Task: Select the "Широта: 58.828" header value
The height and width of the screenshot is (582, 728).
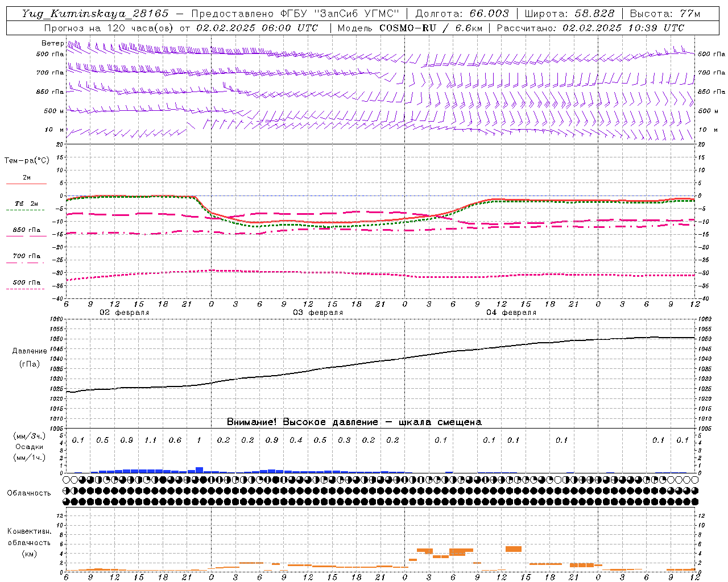Action: [x=569, y=14]
